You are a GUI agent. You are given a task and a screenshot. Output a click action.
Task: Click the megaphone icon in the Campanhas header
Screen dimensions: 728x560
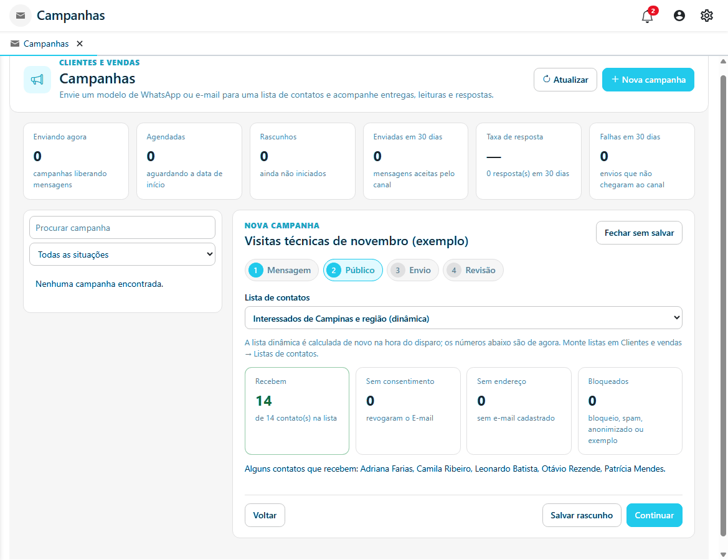[x=37, y=80]
